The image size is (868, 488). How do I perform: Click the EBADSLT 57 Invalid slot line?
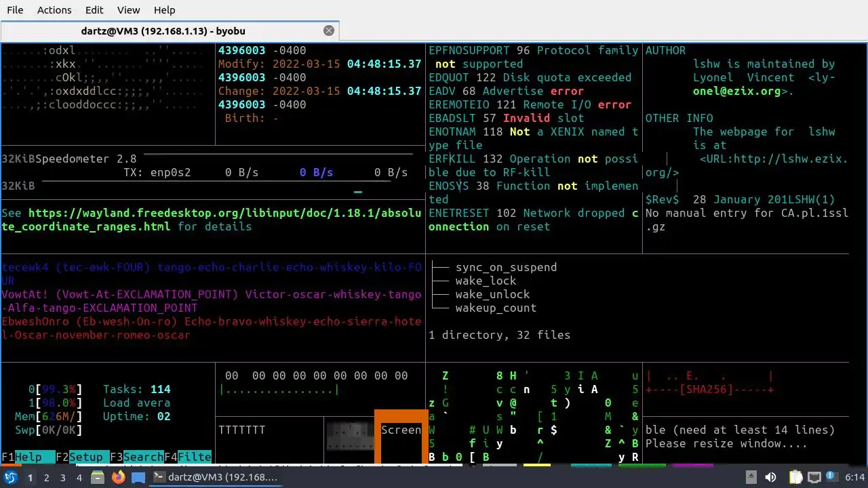tap(506, 118)
